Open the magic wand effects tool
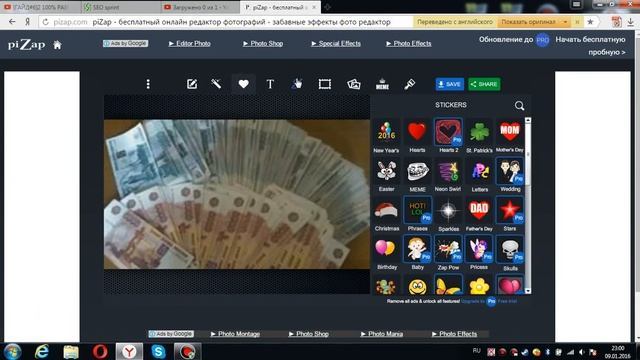 tap(216, 84)
